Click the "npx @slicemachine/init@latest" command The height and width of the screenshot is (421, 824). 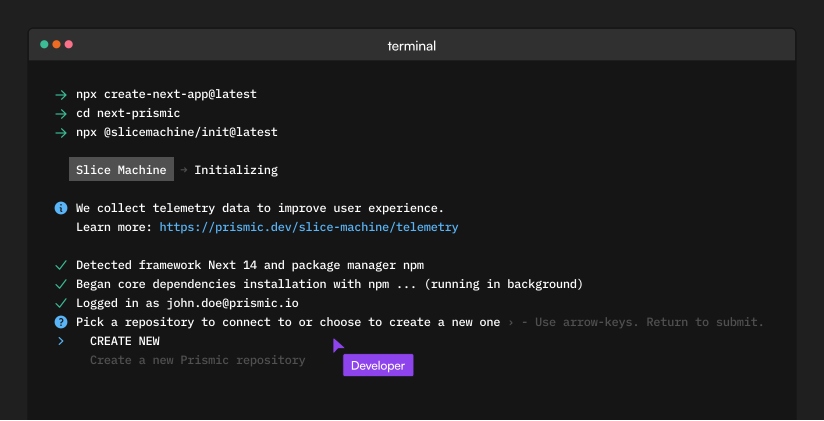tap(177, 132)
